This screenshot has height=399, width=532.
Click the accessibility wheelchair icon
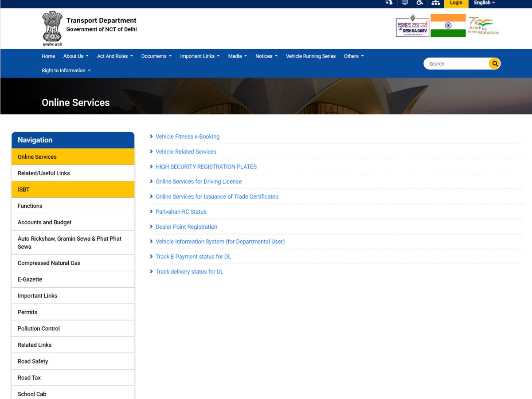[x=419, y=3]
